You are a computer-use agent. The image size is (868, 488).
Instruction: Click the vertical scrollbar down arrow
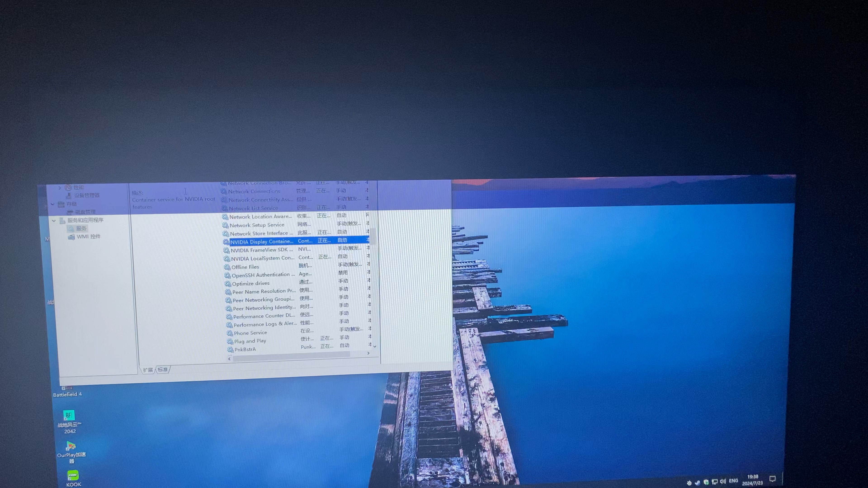375,346
